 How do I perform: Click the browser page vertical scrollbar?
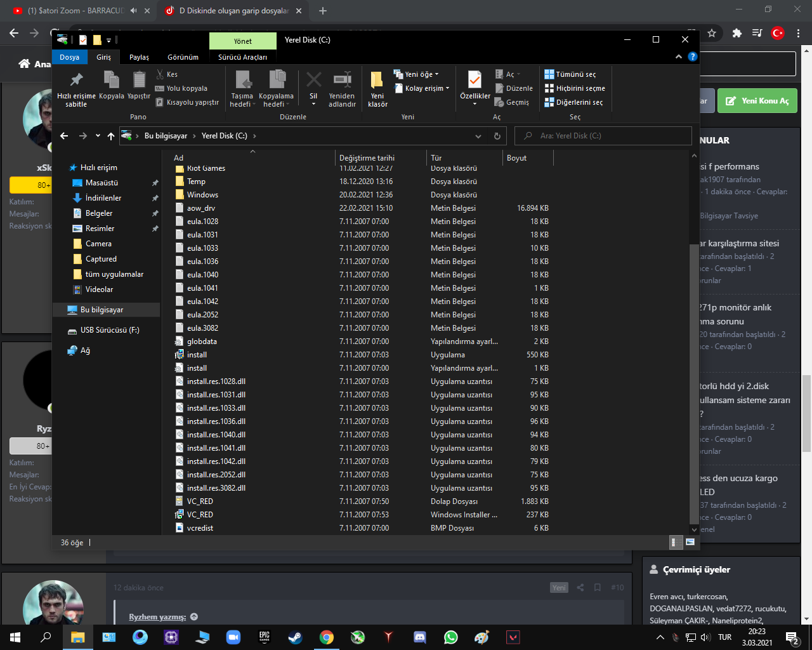coord(807,413)
